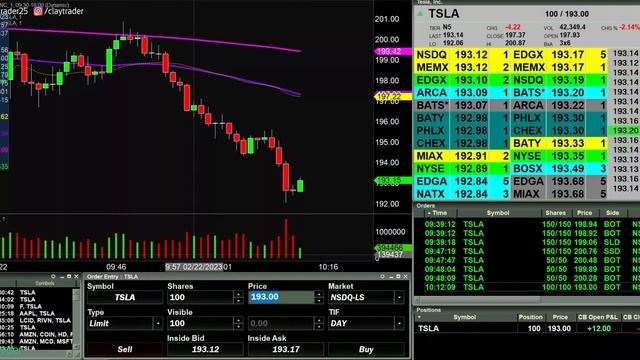Click the settings circle icon in Order Entry title bar

[x=382, y=276]
